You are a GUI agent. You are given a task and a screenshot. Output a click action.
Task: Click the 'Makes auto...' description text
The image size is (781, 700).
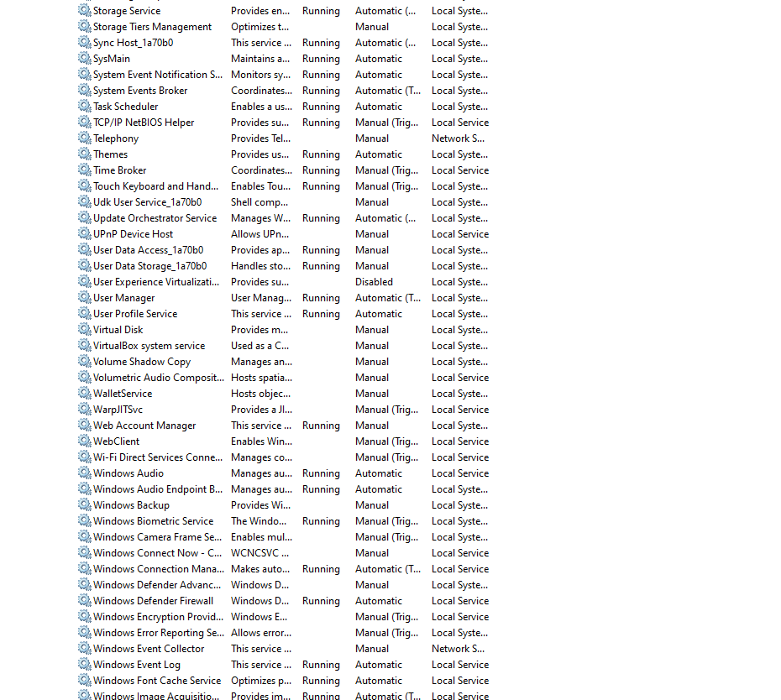click(260, 568)
